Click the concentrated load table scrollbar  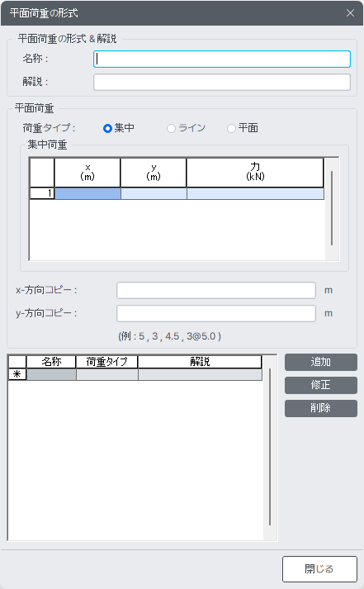(332, 209)
